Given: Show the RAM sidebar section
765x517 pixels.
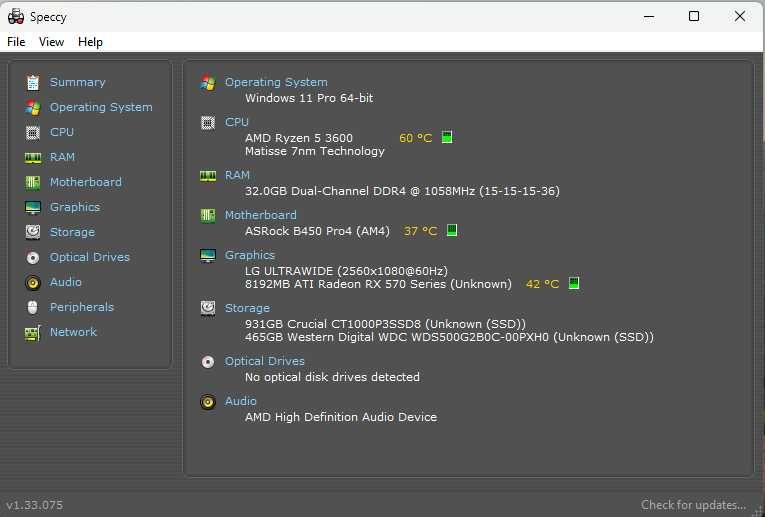Looking at the screenshot, I should click(x=62, y=157).
